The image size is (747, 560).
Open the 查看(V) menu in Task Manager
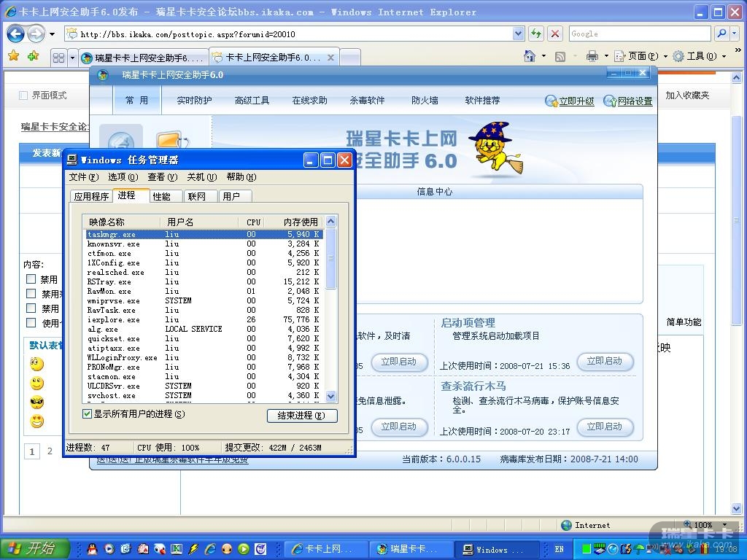(163, 177)
